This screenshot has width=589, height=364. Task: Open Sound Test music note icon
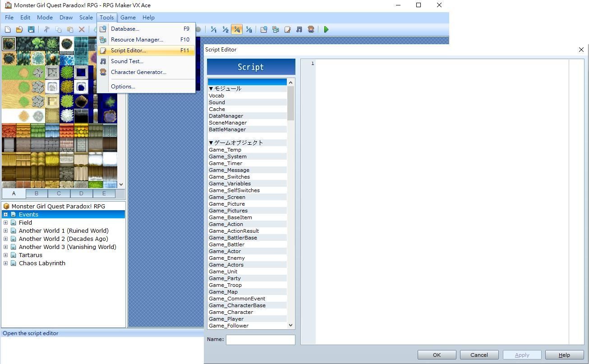(x=299, y=29)
